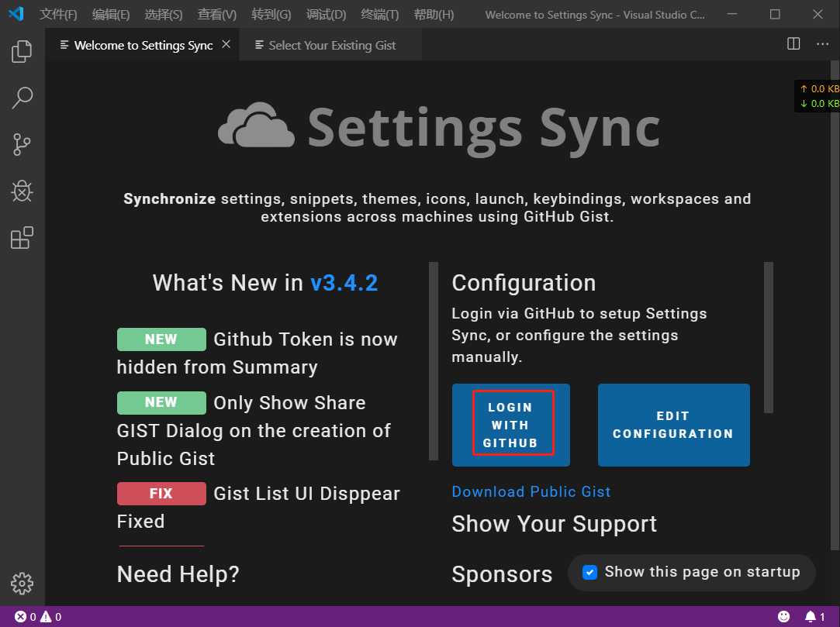Switch to Select Your Existing Gist tab
This screenshot has width=840, height=627.
[330, 45]
